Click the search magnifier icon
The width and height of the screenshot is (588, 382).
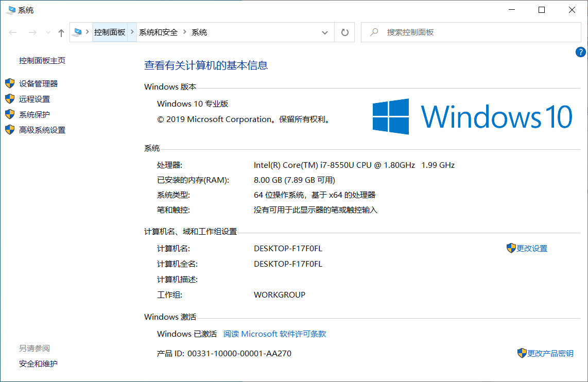coord(374,32)
